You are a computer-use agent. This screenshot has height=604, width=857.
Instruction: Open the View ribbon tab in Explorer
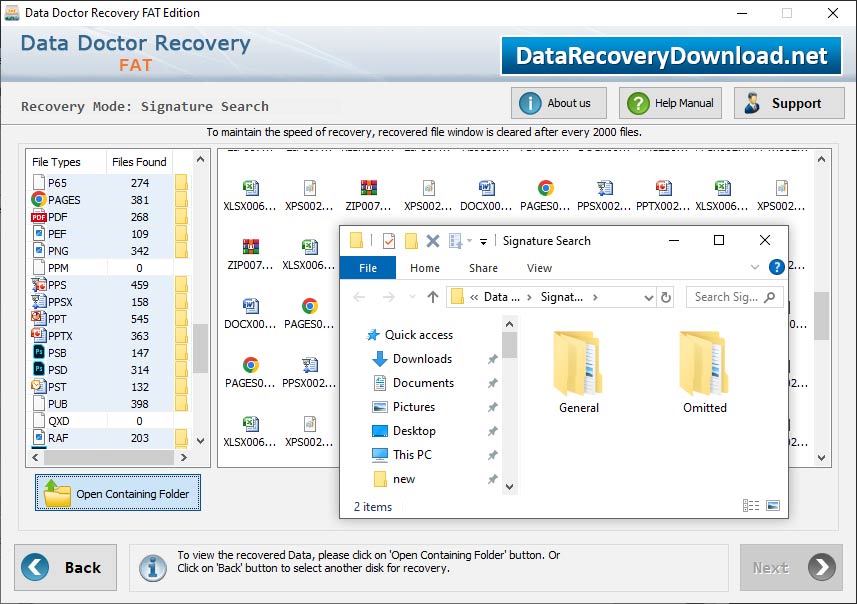click(539, 268)
